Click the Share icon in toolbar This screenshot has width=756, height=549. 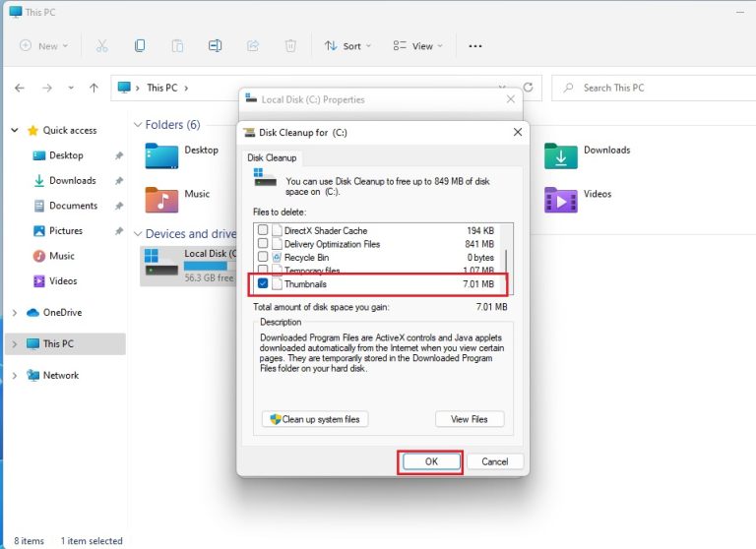click(x=253, y=46)
